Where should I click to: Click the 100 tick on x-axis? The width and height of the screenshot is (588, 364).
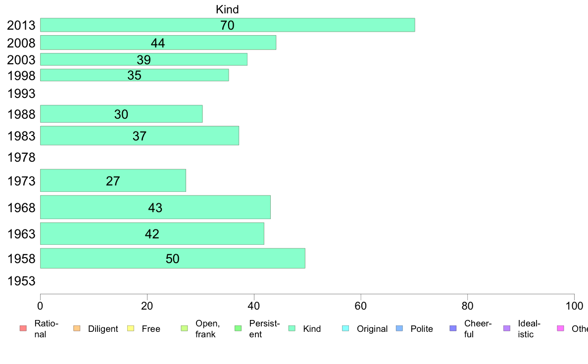coord(574,306)
